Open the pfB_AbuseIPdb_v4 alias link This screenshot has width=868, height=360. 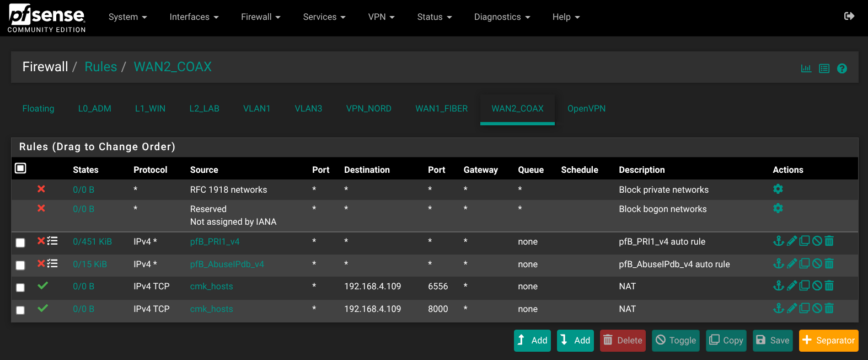(227, 264)
